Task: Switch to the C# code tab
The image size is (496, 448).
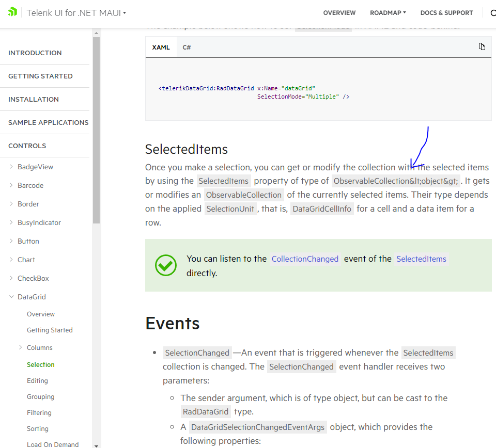Action: coord(187,47)
